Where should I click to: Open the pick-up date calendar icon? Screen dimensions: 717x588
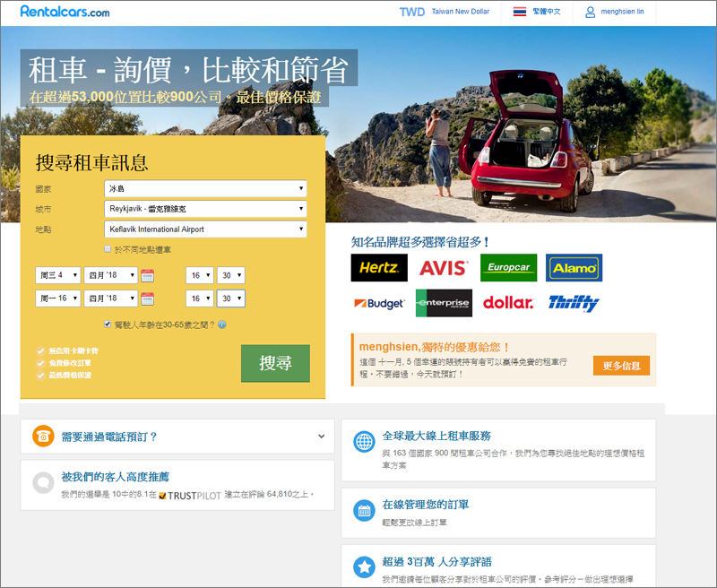click(147, 276)
